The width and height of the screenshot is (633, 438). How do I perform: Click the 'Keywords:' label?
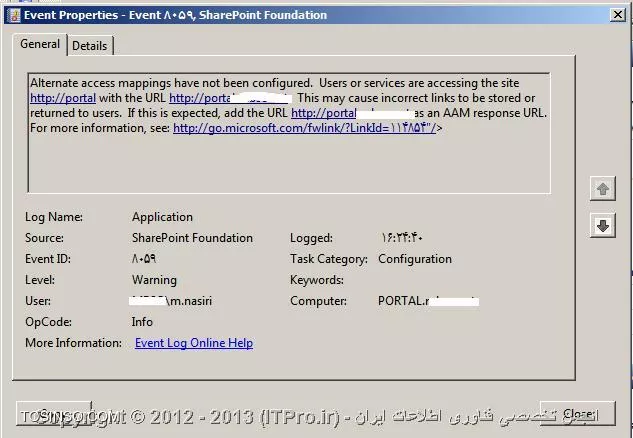(316, 280)
